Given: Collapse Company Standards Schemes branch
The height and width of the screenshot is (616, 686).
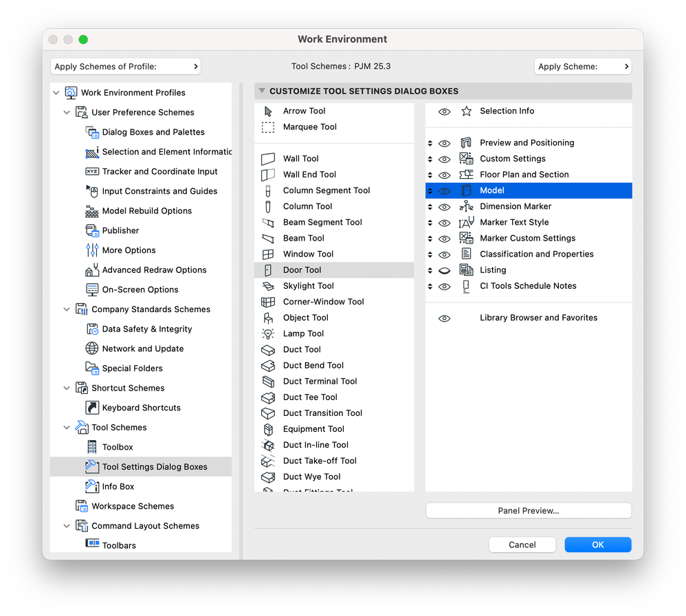Looking at the screenshot, I should [x=67, y=309].
